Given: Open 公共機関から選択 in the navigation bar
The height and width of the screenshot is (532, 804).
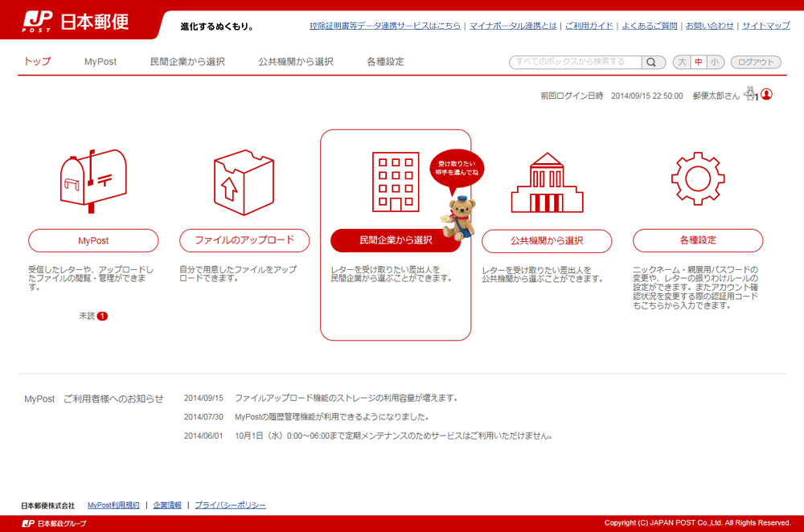Looking at the screenshot, I should (296, 62).
